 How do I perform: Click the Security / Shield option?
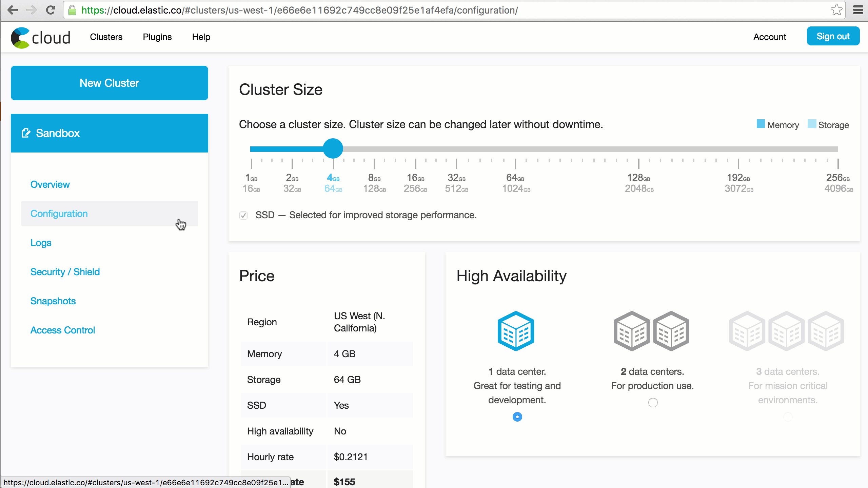65,272
